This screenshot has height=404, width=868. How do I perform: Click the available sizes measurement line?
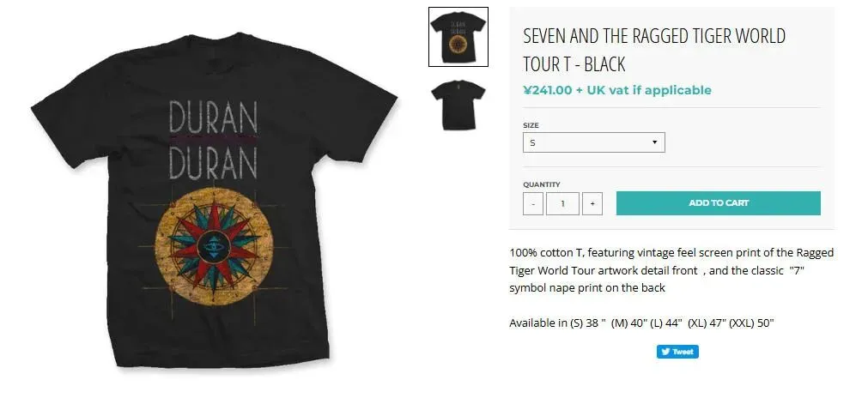pyautogui.click(x=641, y=323)
